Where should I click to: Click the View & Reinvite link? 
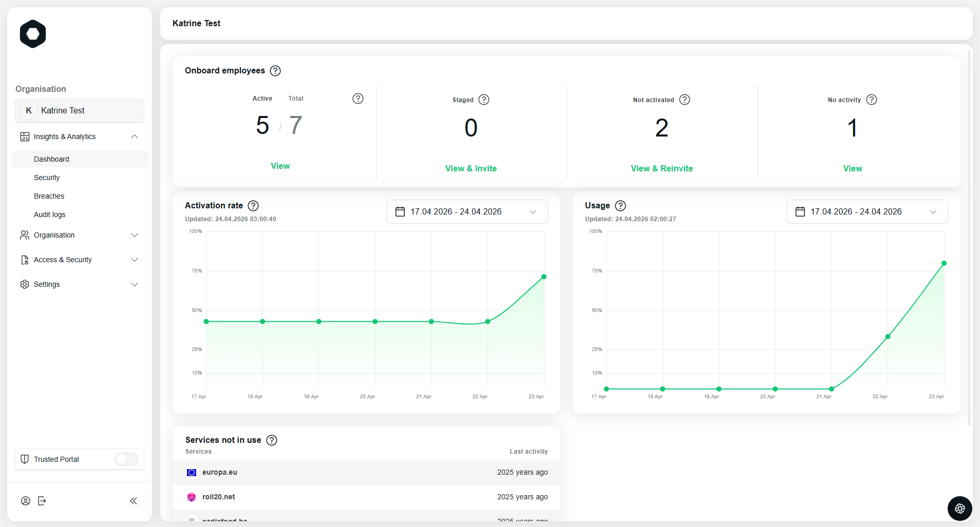[662, 168]
